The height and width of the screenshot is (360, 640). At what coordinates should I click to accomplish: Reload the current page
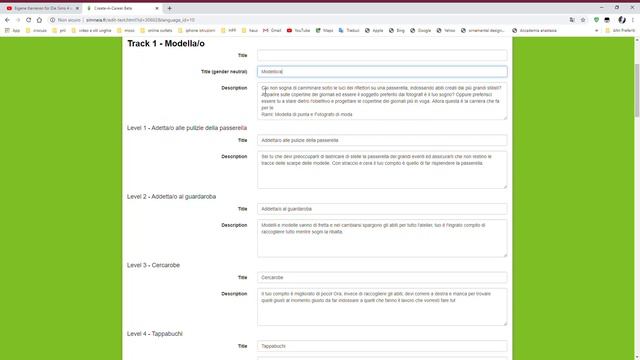point(29,20)
